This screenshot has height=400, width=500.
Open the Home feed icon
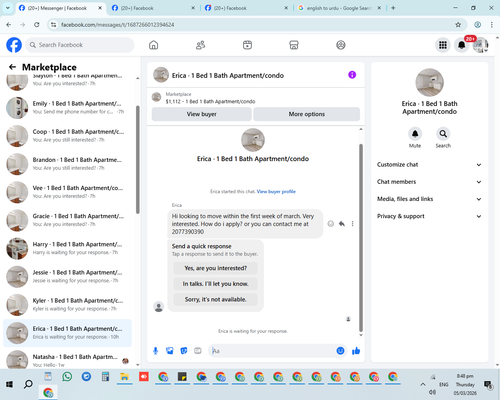tap(153, 45)
